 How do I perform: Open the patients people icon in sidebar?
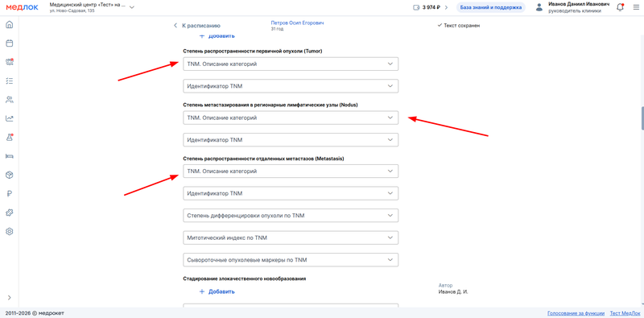(10, 100)
